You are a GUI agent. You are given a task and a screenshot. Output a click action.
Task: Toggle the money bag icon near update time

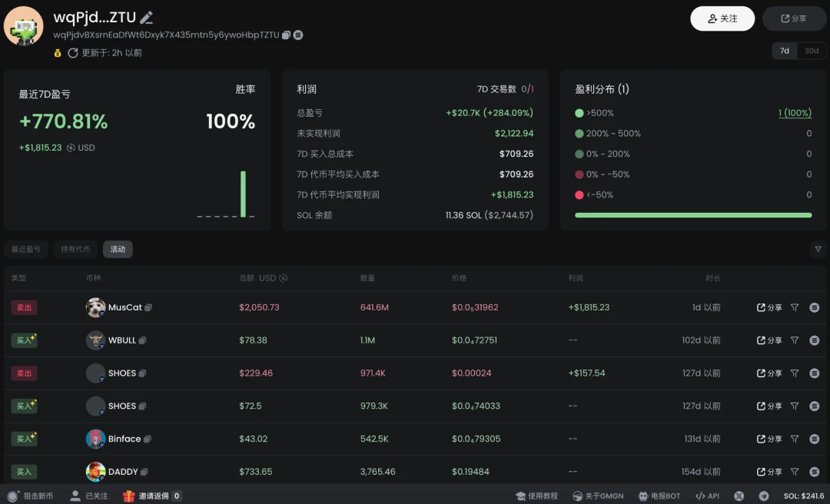56,53
